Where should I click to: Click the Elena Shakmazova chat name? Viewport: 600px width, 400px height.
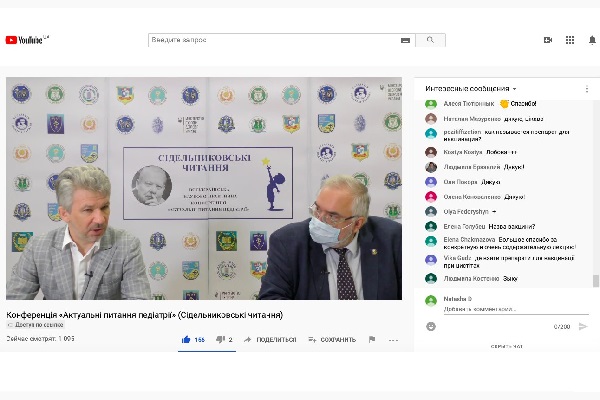tap(469, 240)
